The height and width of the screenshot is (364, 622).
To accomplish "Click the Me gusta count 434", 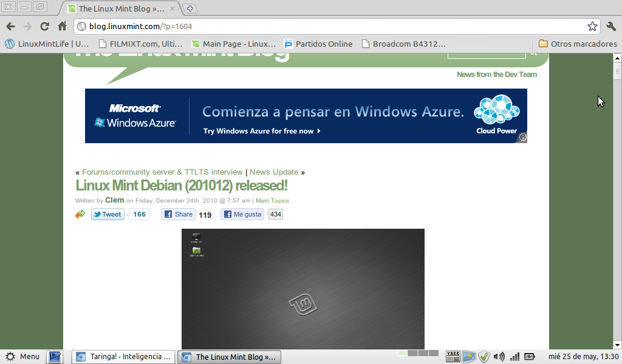I will pos(276,214).
